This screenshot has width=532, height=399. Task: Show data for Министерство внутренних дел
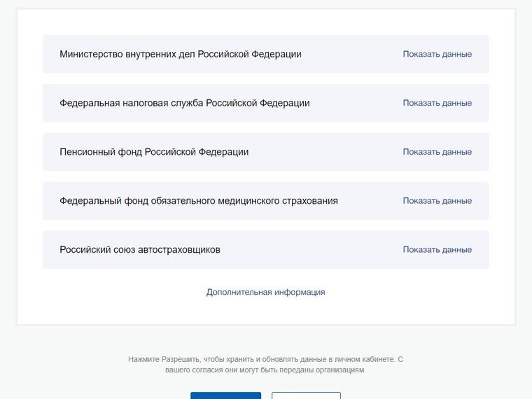click(x=437, y=55)
